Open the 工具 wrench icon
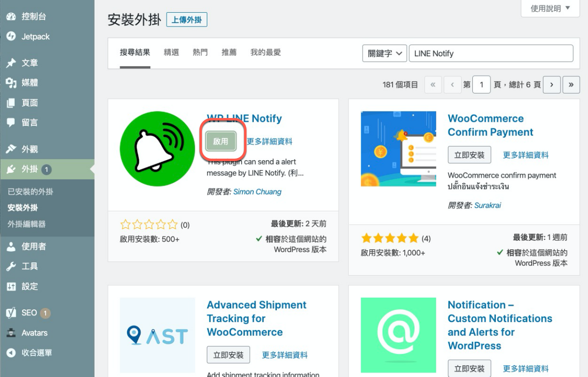 pos(11,266)
